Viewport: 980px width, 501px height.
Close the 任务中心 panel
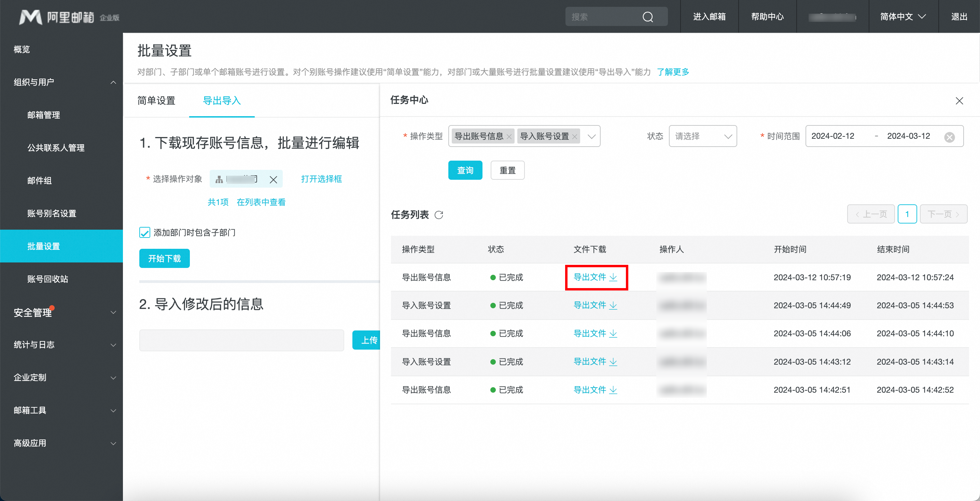pos(959,100)
